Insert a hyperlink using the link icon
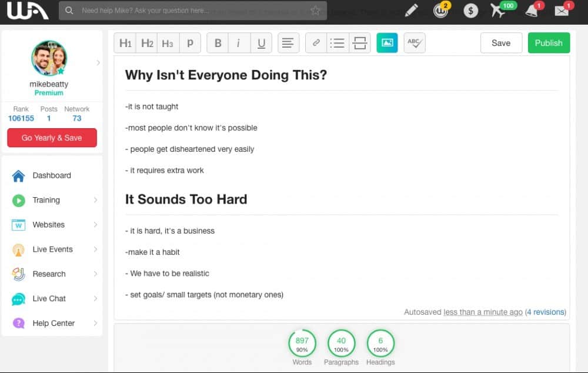The width and height of the screenshot is (588, 373). click(x=316, y=43)
